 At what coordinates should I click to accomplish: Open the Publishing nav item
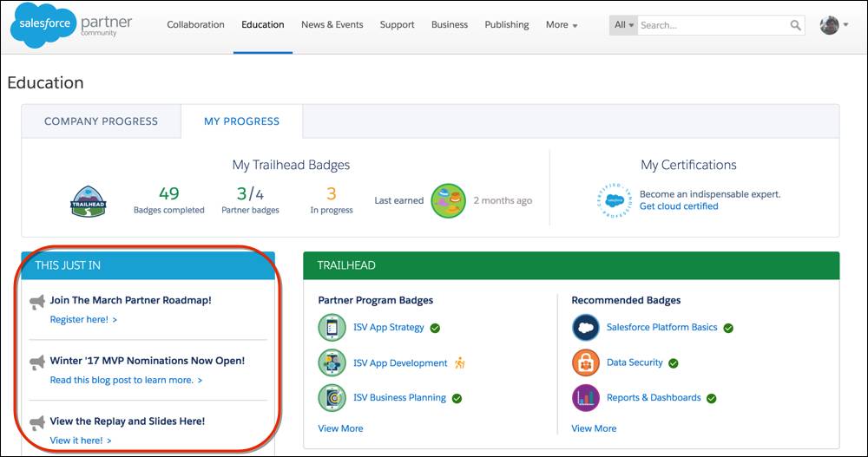[507, 25]
